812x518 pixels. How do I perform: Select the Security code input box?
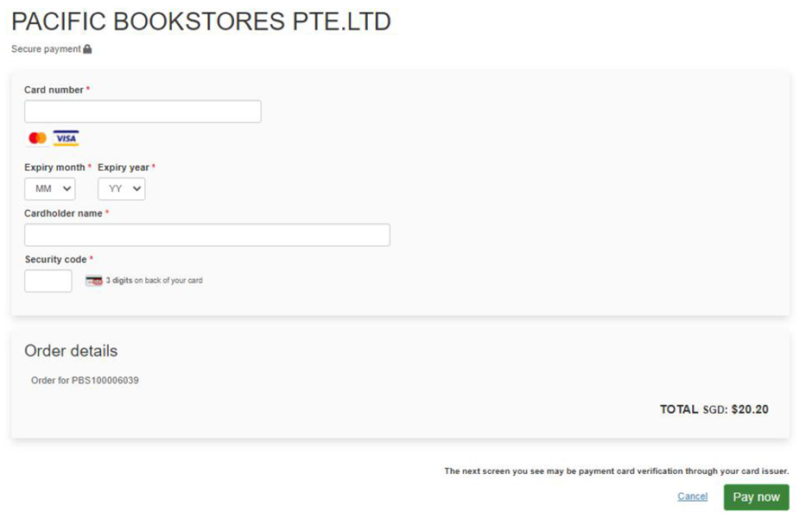click(48, 281)
